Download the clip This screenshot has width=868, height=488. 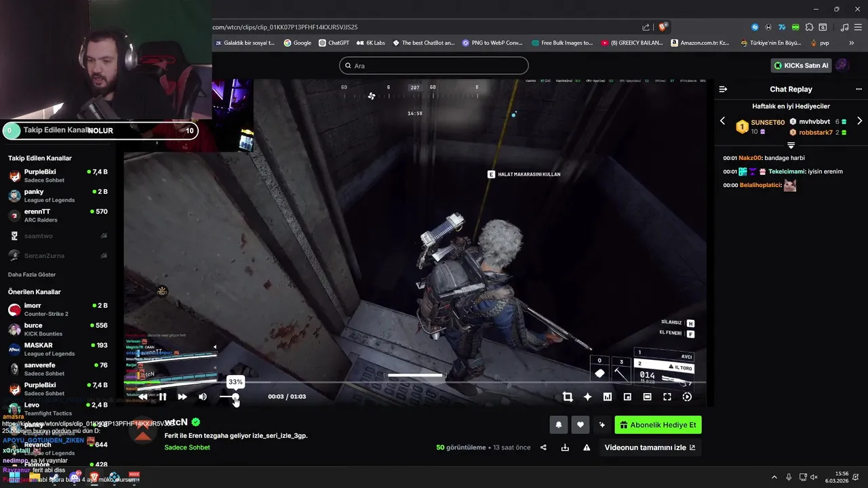(565, 447)
